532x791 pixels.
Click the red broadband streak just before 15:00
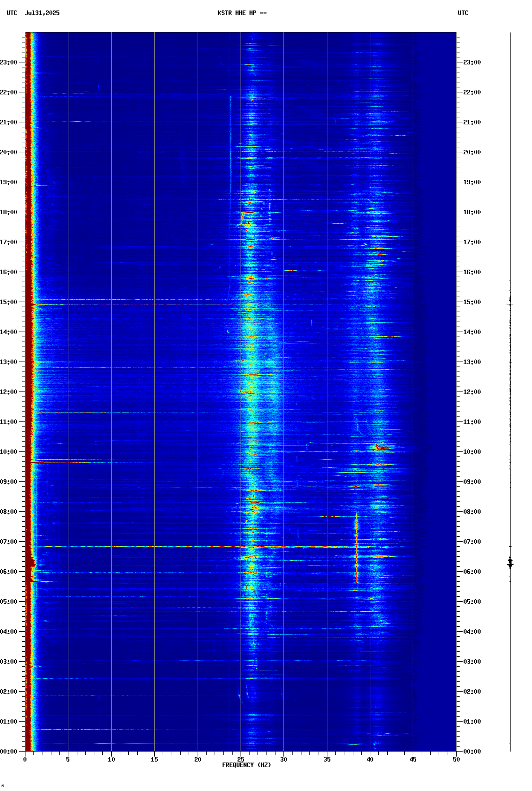point(135,304)
